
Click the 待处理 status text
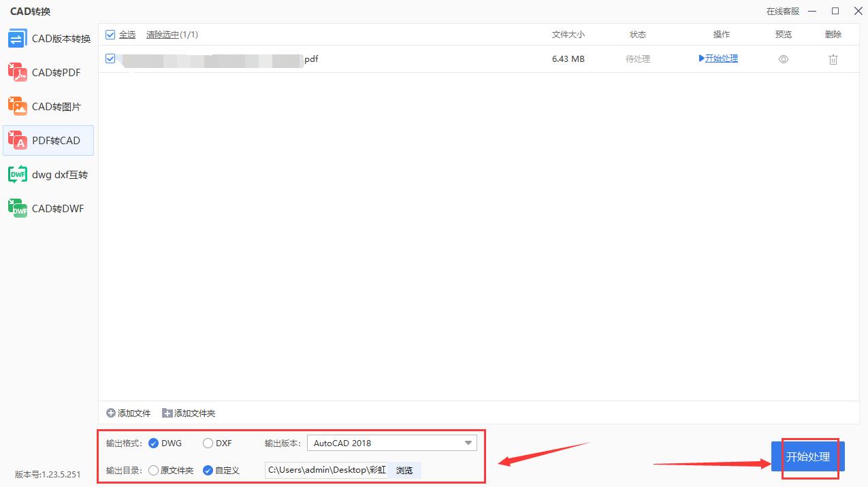point(638,59)
